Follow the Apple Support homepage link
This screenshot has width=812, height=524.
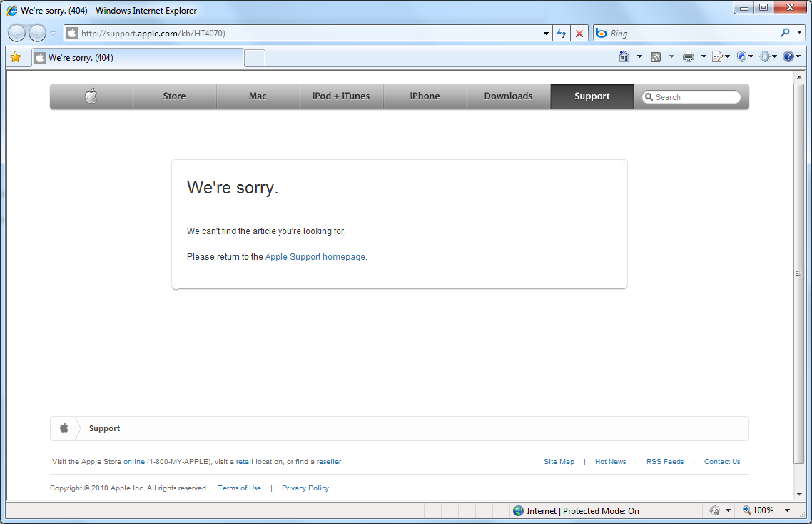[315, 256]
